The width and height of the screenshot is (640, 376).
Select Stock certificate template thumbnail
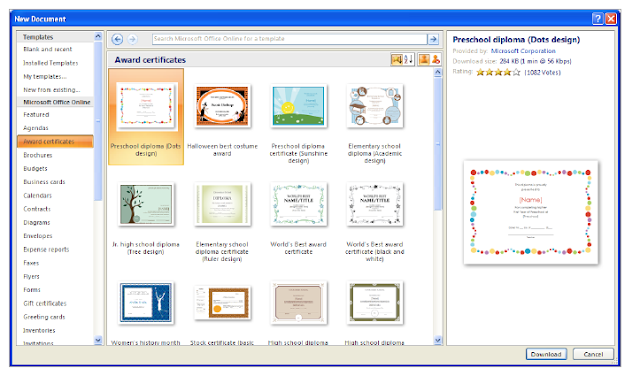[x=222, y=303]
